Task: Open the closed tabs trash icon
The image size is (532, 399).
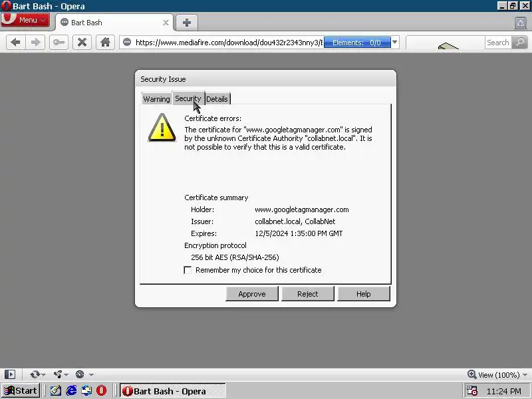Action: [521, 23]
